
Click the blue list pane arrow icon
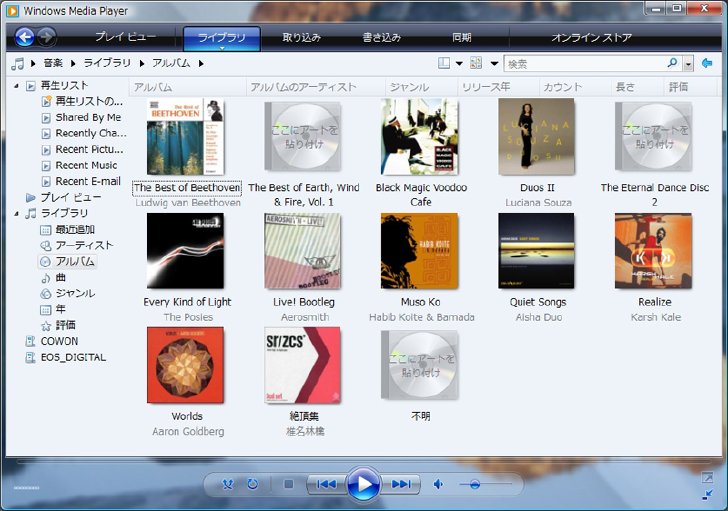(707, 63)
